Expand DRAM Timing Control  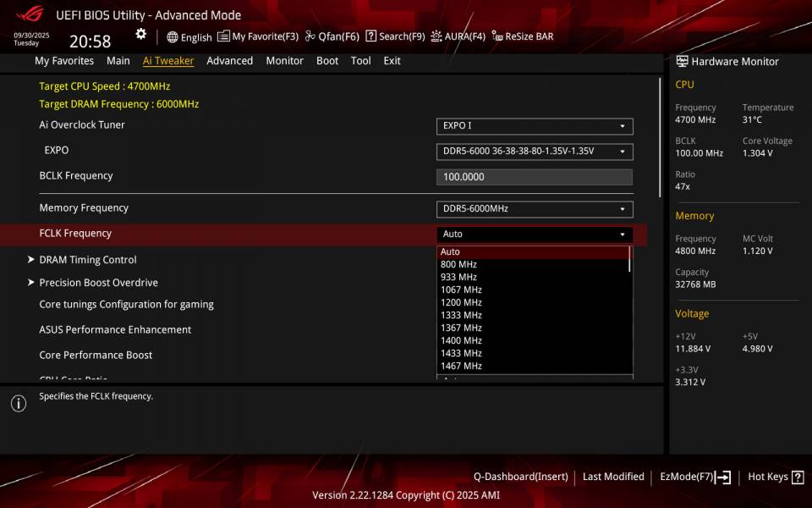click(x=88, y=259)
